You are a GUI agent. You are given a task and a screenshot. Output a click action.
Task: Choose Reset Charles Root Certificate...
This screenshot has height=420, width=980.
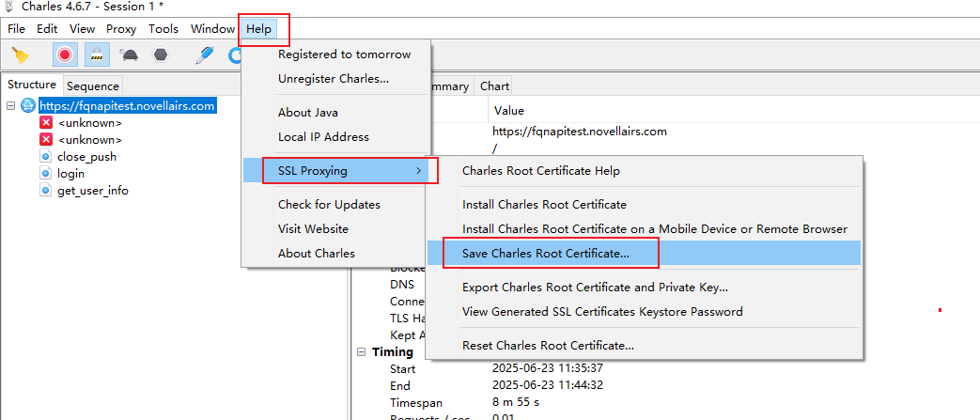click(644, 345)
